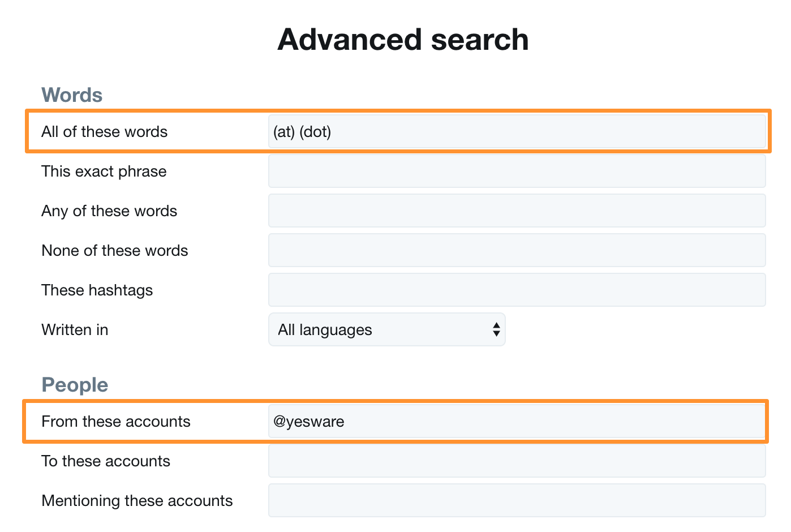Click the 'From these accounts' label
The image size is (791, 532).
116,421
